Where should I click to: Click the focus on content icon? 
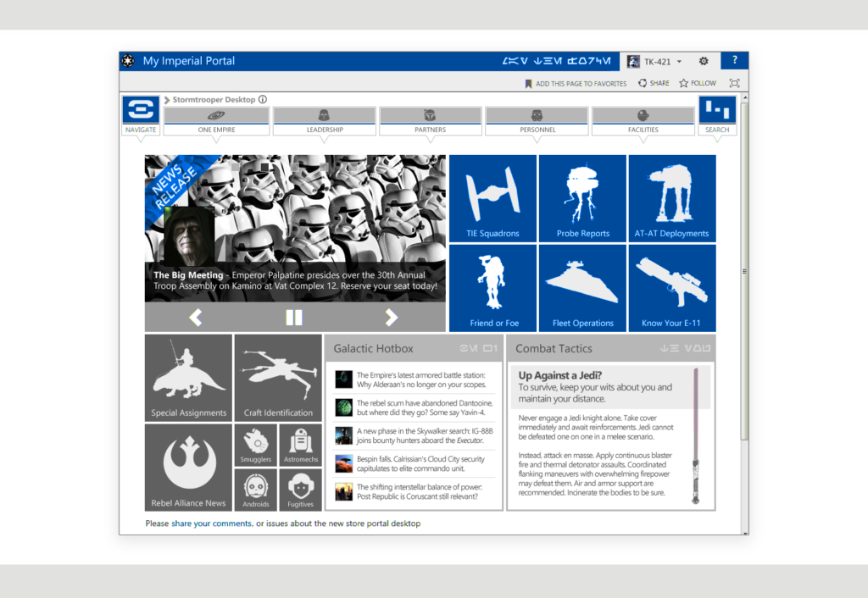[x=735, y=83]
